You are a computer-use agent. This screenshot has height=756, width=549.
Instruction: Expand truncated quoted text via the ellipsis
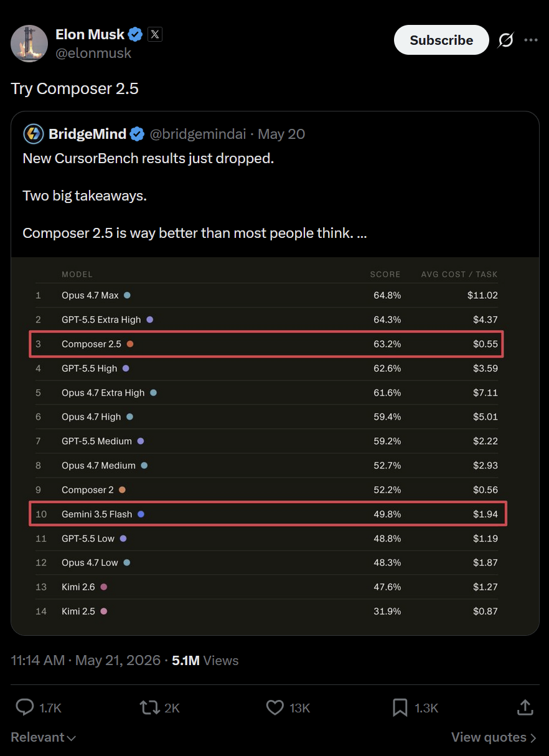362,234
